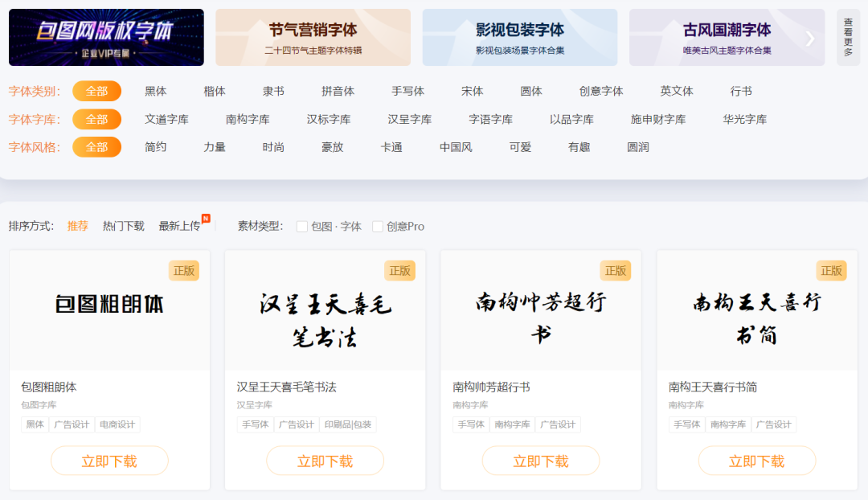Screen dimensions: 868x500
Task: Choose the 汉呈字库 font library filter
Action: coord(410,119)
